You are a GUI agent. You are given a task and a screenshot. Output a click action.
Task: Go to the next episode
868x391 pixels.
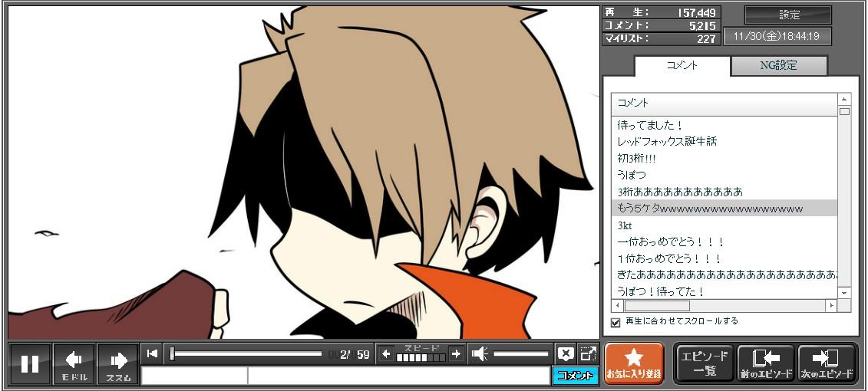click(x=827, y=363)
